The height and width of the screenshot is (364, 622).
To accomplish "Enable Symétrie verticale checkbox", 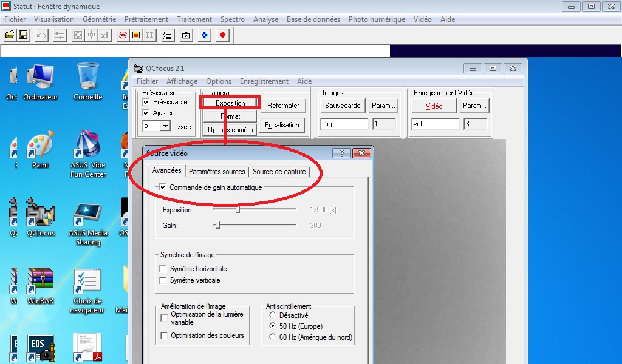I will [x=163, y=280].
